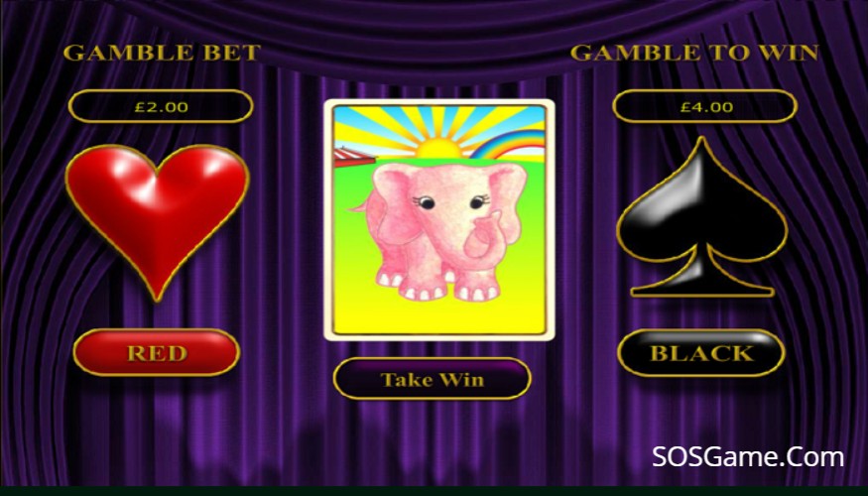Click the elephant's white-toed feet
Screen dimensions: 868x496
click(437, 287)
